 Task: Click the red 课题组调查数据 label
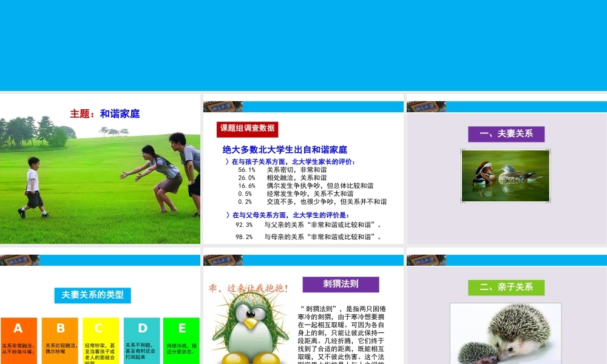point(247,129)
